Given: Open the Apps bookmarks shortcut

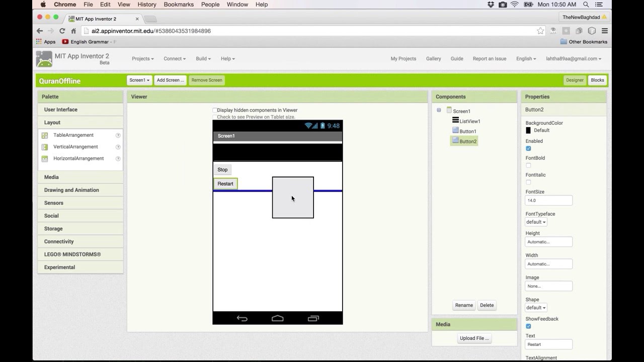Looking at the screenshot, I should click(x=46, y=42).
